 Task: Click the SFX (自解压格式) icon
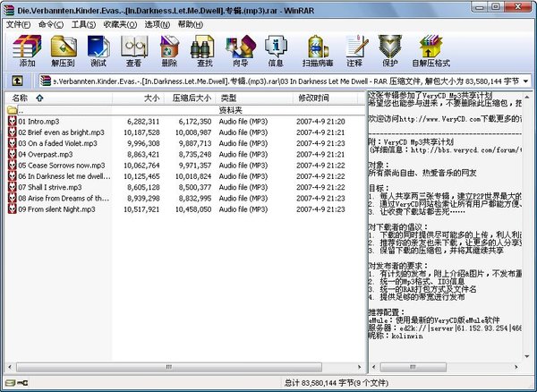(430, 47)
